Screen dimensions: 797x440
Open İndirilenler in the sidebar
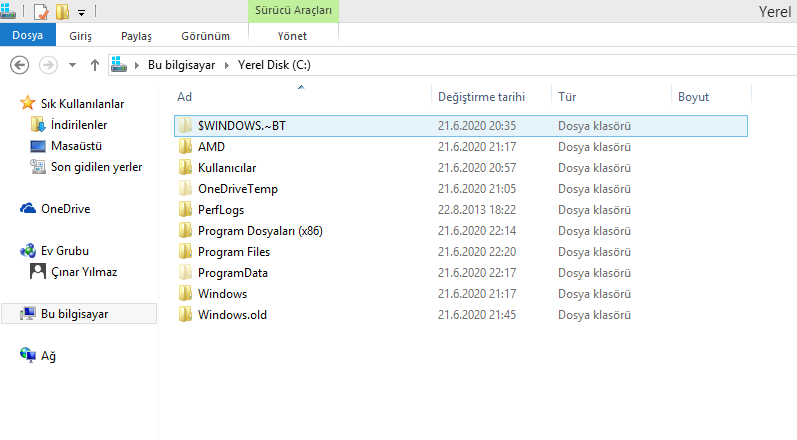tap(79, 124)
